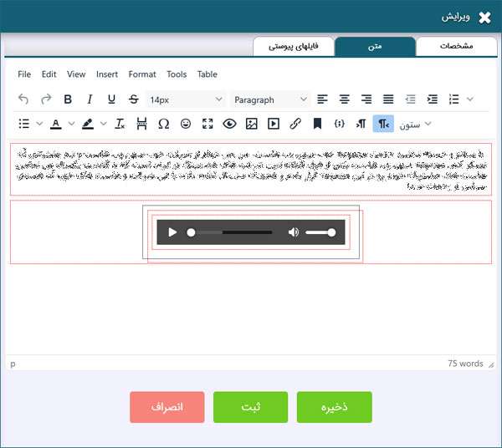This screenshot has width=502, height=448.
Task: Align text to the right
Action: tap(366, 99)
